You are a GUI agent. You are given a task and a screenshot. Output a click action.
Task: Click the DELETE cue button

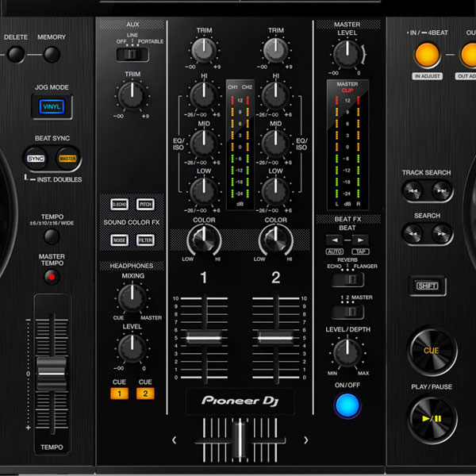(16, 54)
